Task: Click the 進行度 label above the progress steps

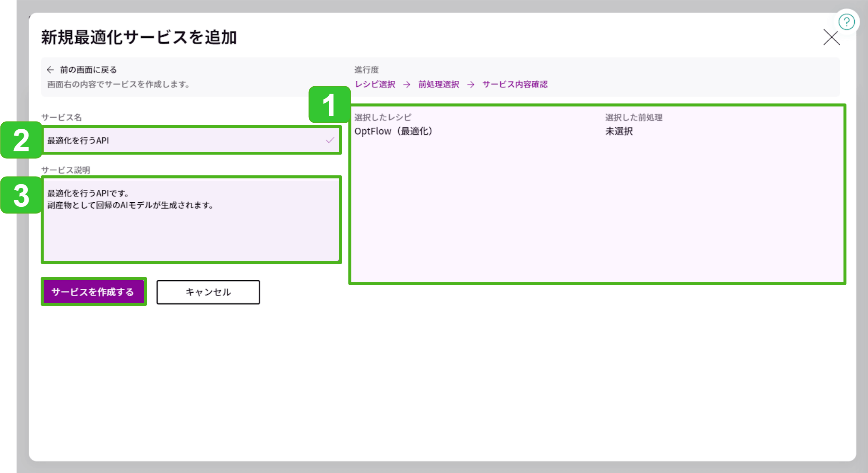Action: click(366, 70)
